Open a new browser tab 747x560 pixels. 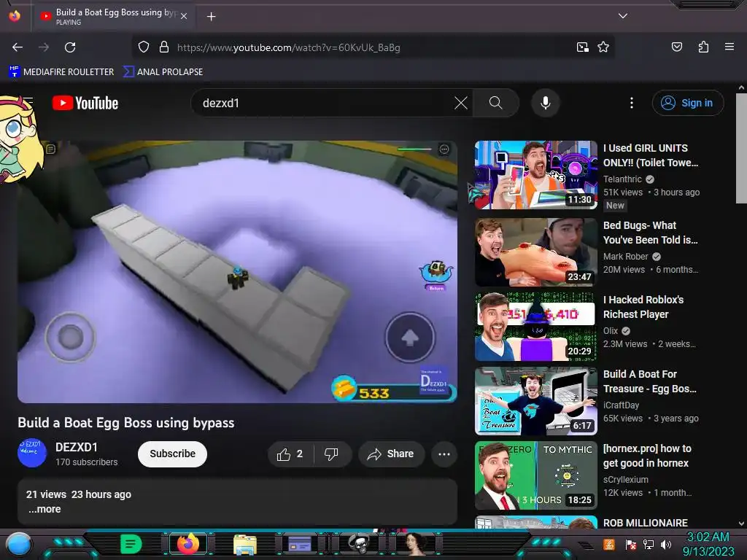tap(211, 17)
